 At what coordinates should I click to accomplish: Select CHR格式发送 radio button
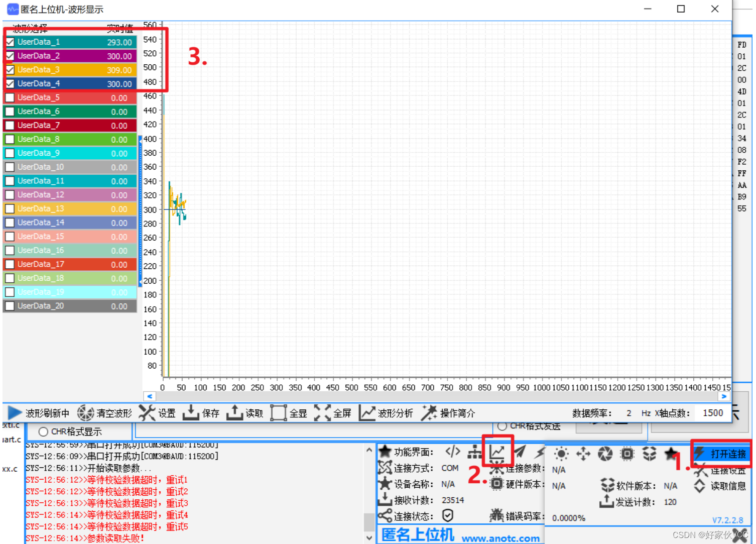502,426
